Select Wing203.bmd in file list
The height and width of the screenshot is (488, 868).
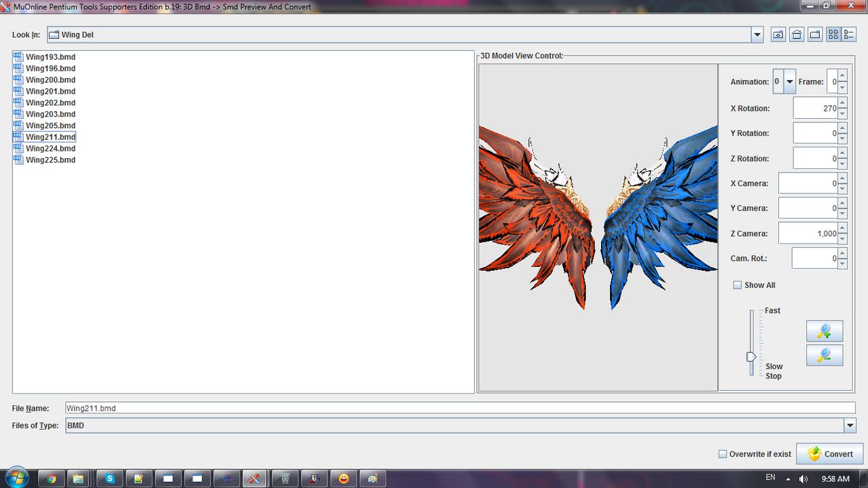click(x=44, y=115)
